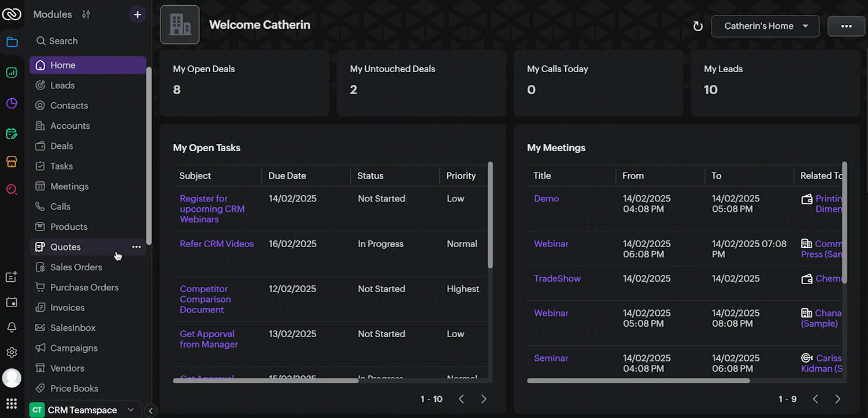This screenshot has width=868, height=418.
Task: Open module filter settings icon
Action: pyautogui.click(x=86, y=14)
